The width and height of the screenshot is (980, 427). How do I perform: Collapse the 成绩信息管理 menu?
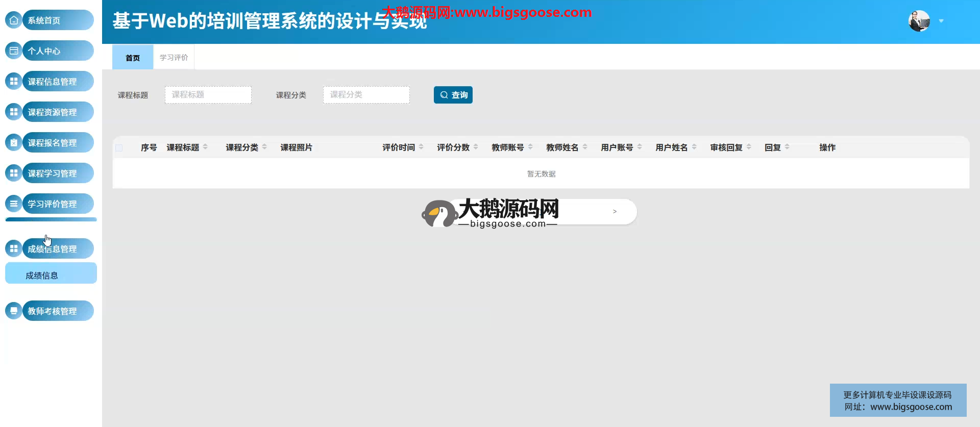57,249
